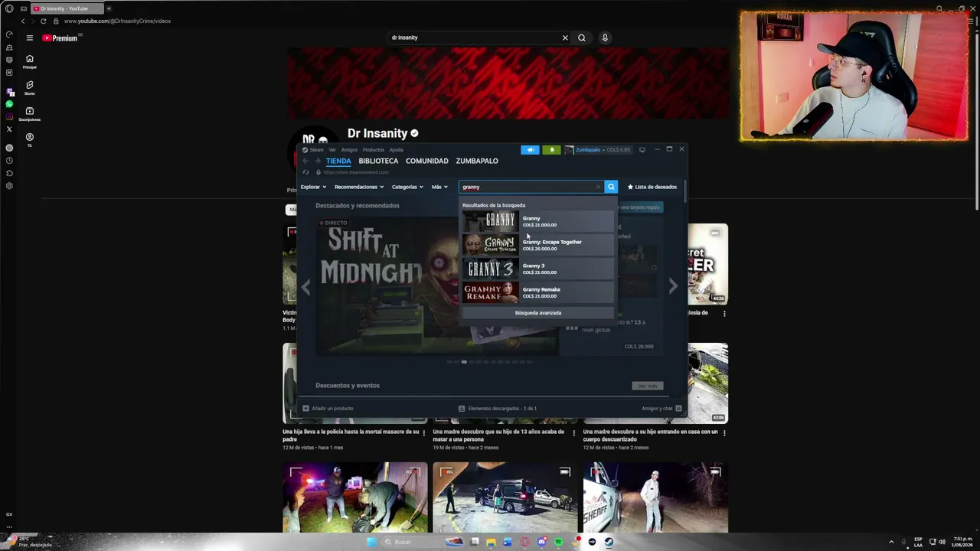Click the YouTube search magnifier button

(x=582, y=37)
